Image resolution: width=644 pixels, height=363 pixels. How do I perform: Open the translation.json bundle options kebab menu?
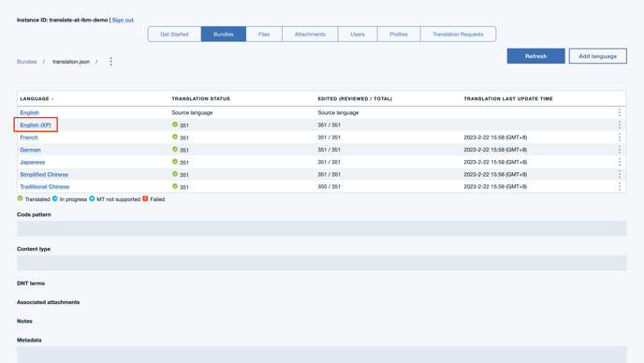(110, 62)
